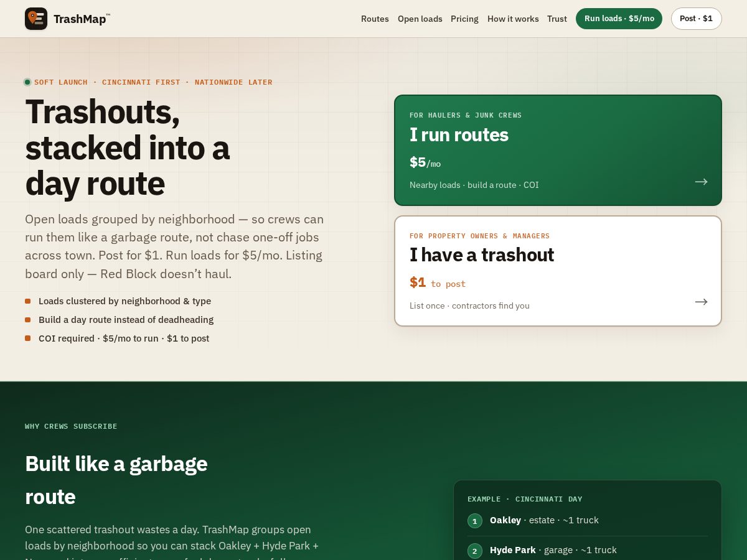Open the Pricing nav item

[x=464, y=19]
